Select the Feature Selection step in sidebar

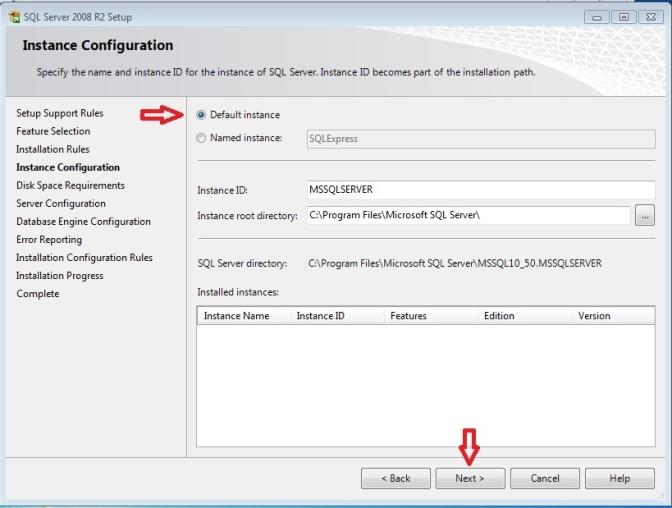(53, 131)
